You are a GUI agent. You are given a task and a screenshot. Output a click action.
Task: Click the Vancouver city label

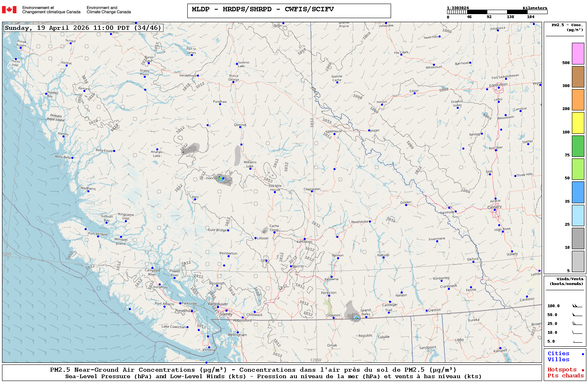point(218,304)
